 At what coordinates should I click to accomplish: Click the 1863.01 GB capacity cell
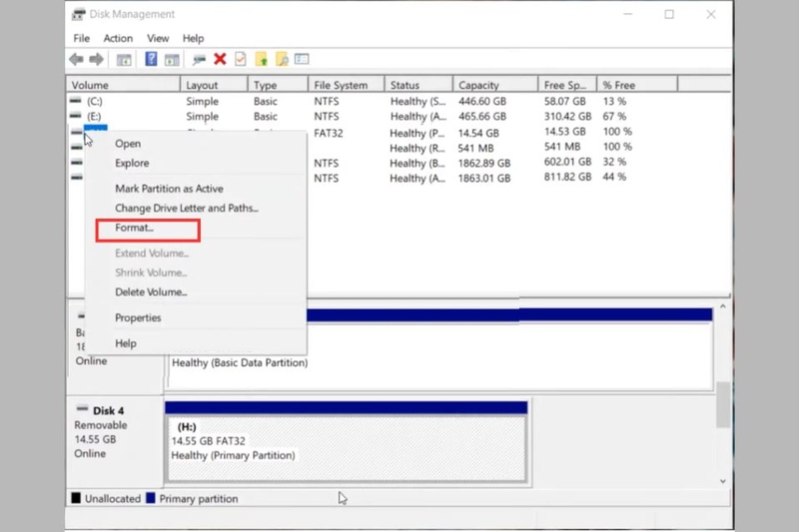click(484, 179)
